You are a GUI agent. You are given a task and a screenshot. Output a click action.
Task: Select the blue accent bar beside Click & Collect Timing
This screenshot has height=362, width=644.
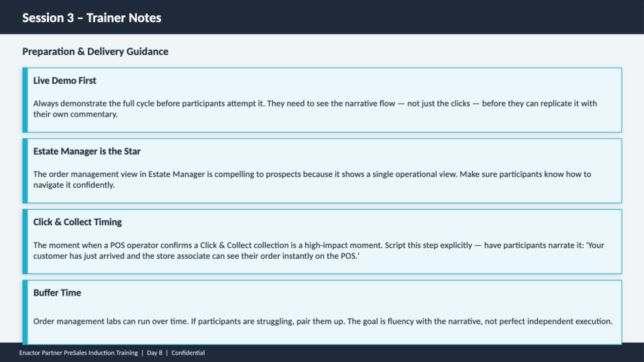(25, 242)
